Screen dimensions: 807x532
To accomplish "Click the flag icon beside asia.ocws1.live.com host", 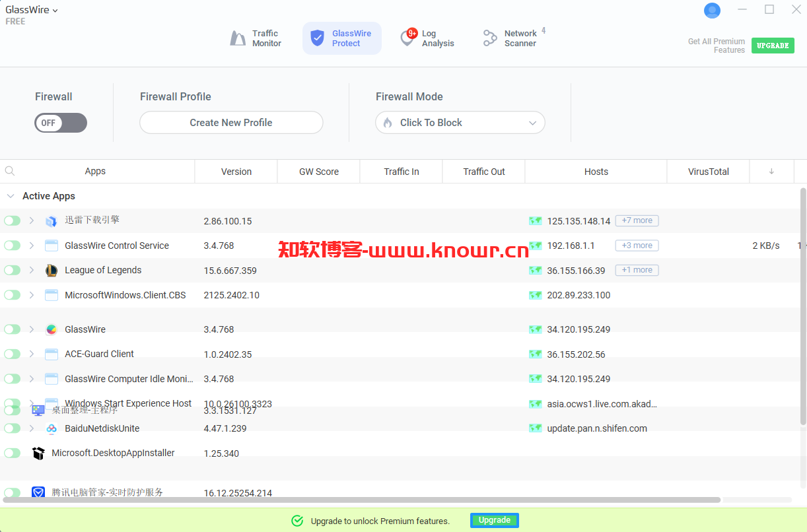I will 536,404.
